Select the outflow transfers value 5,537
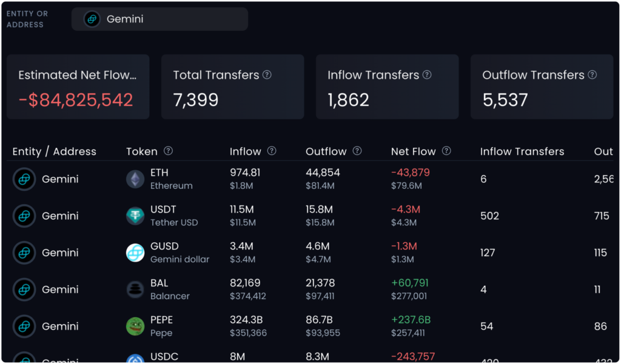The height and width of the screenshot is (364, 621). (505, 100)
